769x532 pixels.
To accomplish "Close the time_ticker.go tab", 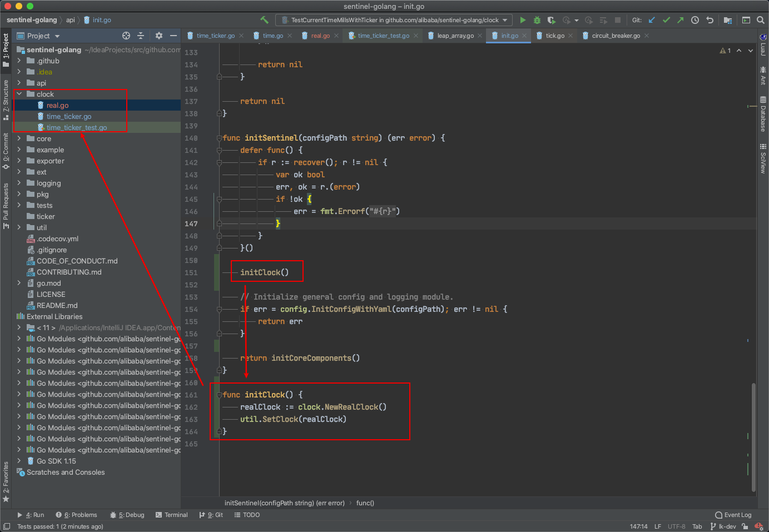I will point(241,36).
